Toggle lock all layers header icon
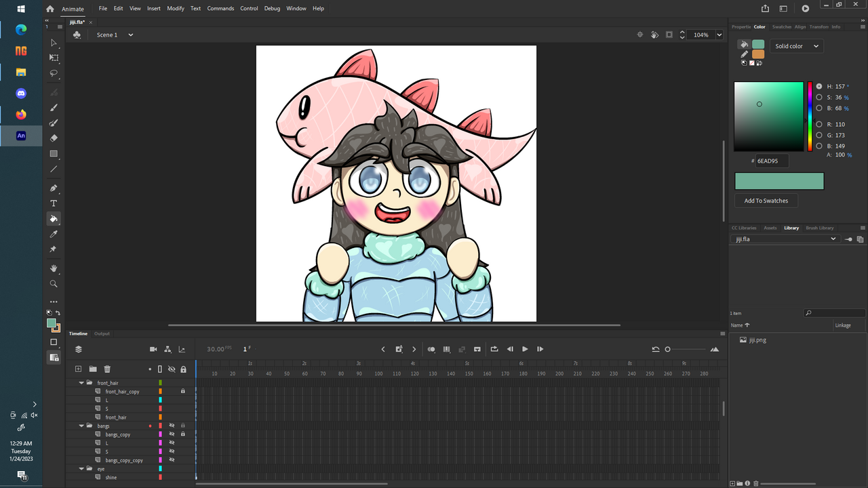This screenshot has width=868, height=488. (183, 369)
